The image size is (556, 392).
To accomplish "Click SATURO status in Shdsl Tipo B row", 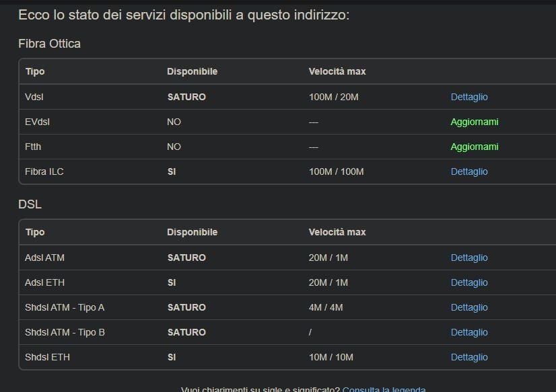I will [x=186, y=333].
